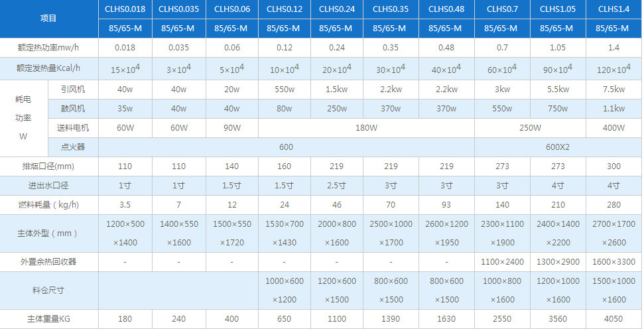The width and height of the screenshot is (644, 329).
Task: Select the 600X2 igniter cell
Action: [558, 147]
